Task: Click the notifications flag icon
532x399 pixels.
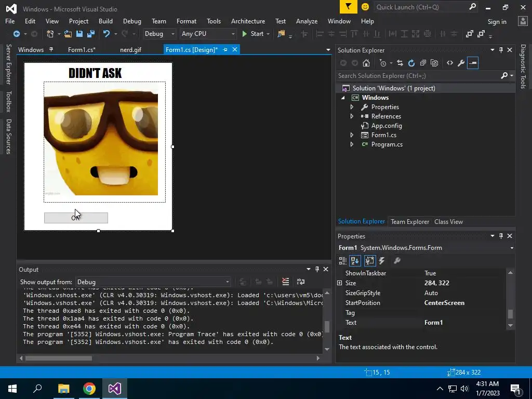Action: coord(349,7)
